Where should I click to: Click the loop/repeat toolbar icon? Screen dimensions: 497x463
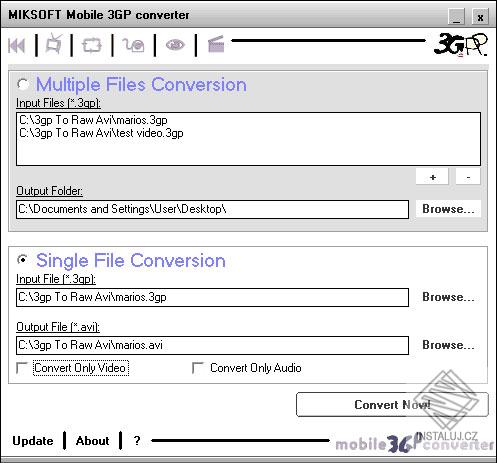(x=92, y=45)
